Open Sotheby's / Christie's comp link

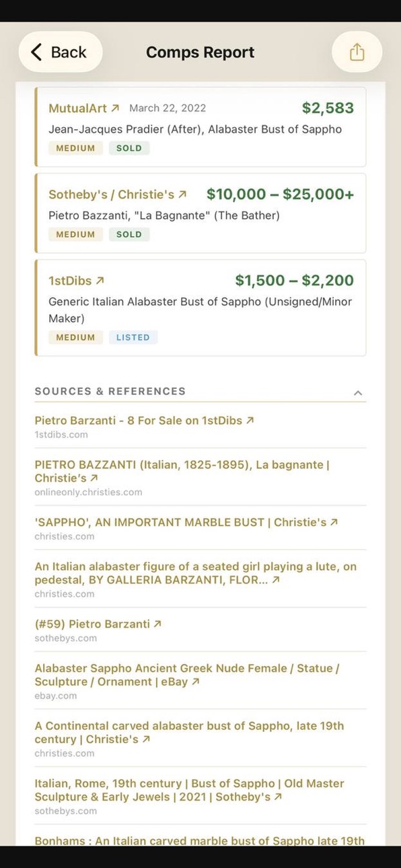[118, 194]
